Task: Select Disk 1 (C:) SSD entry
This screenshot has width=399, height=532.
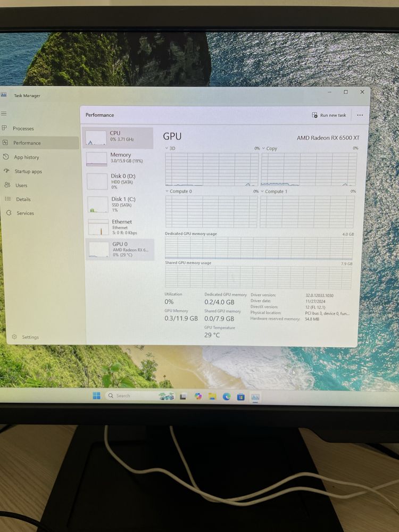Action: point(120,205)
